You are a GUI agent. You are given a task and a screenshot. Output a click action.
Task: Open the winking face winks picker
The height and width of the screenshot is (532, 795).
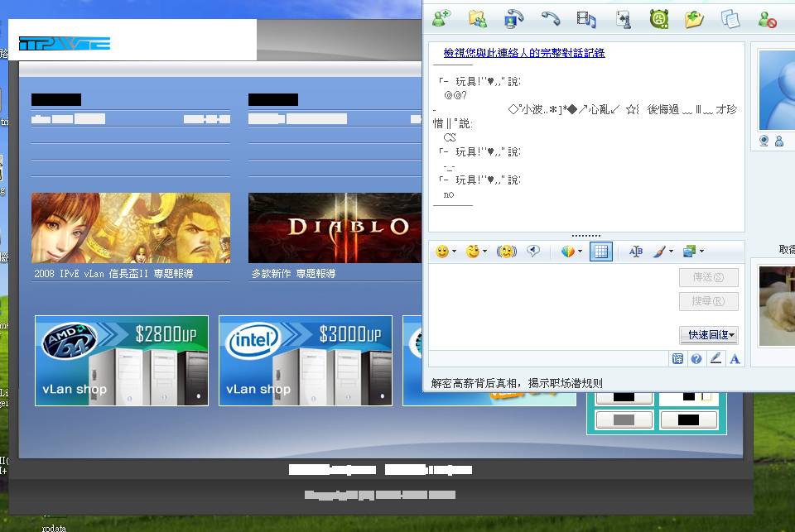click(x=473, y=252)
